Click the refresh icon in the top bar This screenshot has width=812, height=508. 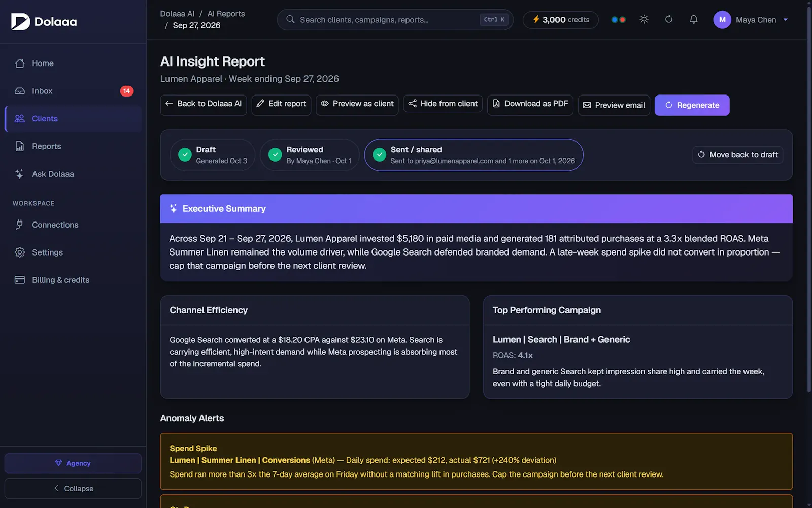669,19
